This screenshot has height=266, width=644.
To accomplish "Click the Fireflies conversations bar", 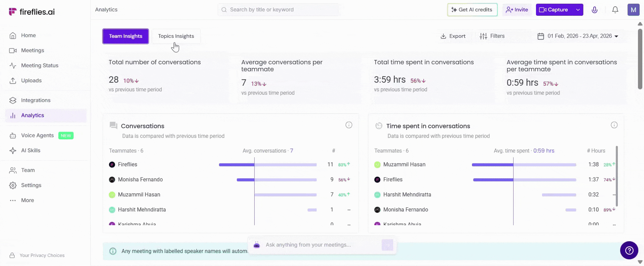I will [268, 164].
